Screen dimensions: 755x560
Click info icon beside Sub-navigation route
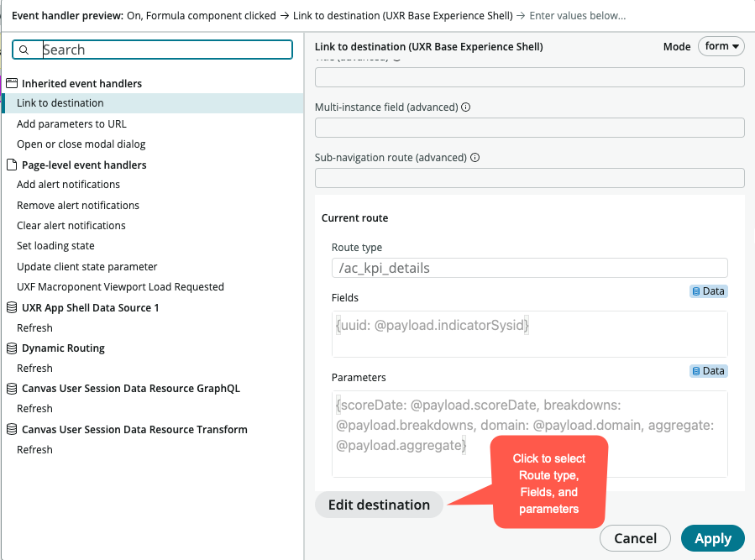tap(474, 158)
